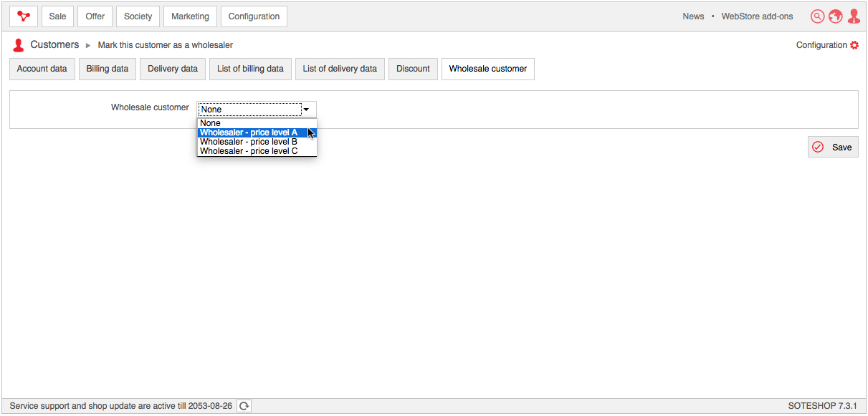Open the search magnifier icon
Screen dimensions: 868x416
point(817,16)
